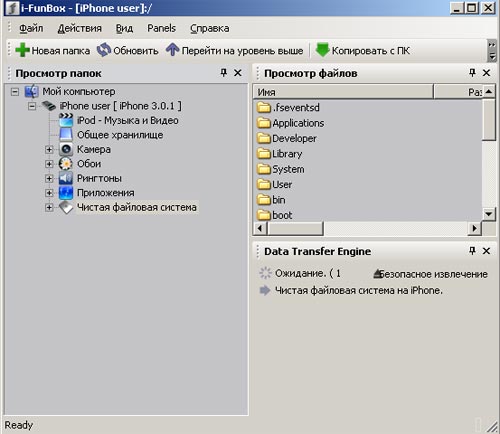500x434 pixels.
Task: Pin the Data Transfer Engine panel
Action: click(x=472, y=250)
